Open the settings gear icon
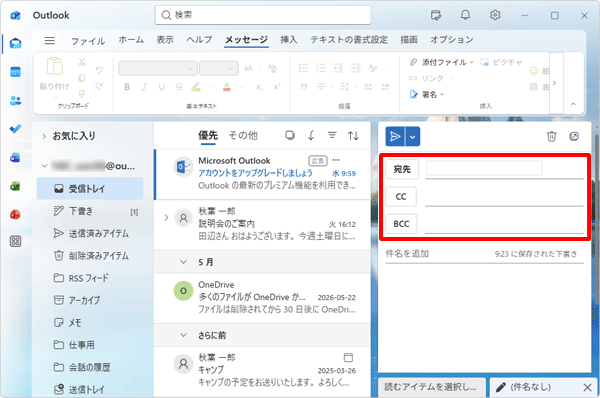 (495, 15)
